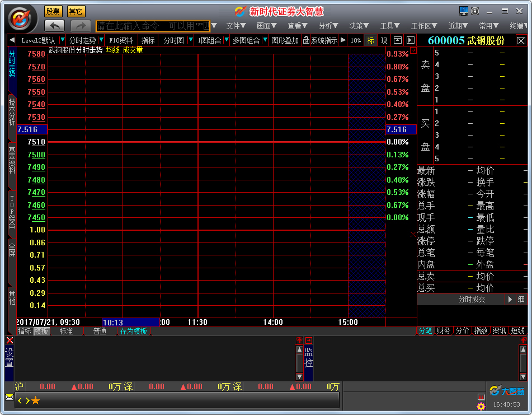Click the window layout icon after 现
The image size is (532, 415).
click(397, 40)
